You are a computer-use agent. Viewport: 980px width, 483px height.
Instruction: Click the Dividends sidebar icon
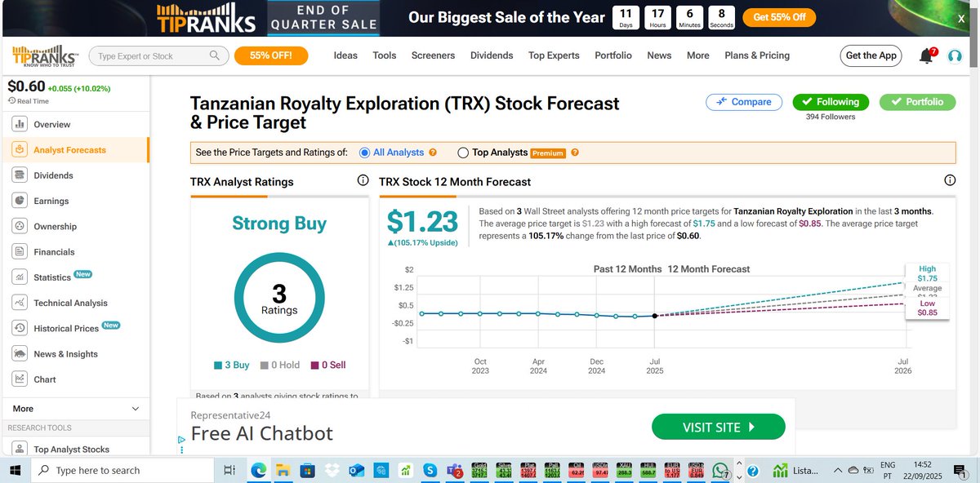click(20, 175)
